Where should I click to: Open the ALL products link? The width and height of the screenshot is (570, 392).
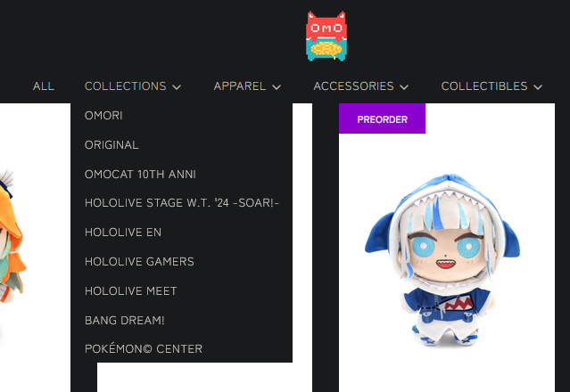point(44,86)
